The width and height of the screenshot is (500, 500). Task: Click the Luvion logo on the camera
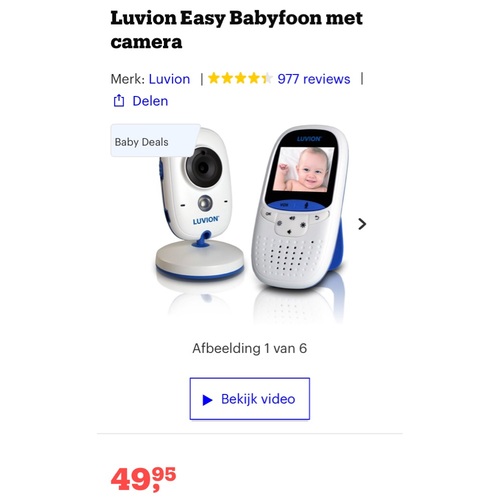(206, 220)
